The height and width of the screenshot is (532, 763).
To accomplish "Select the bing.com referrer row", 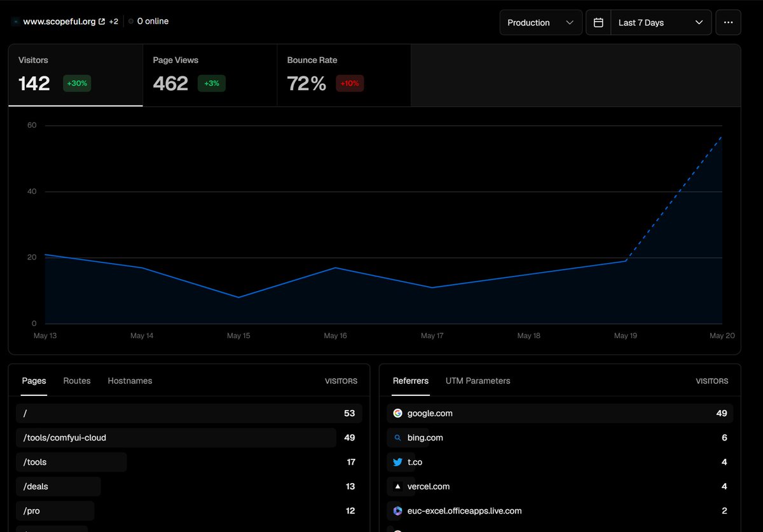I will tap(560, 438).
